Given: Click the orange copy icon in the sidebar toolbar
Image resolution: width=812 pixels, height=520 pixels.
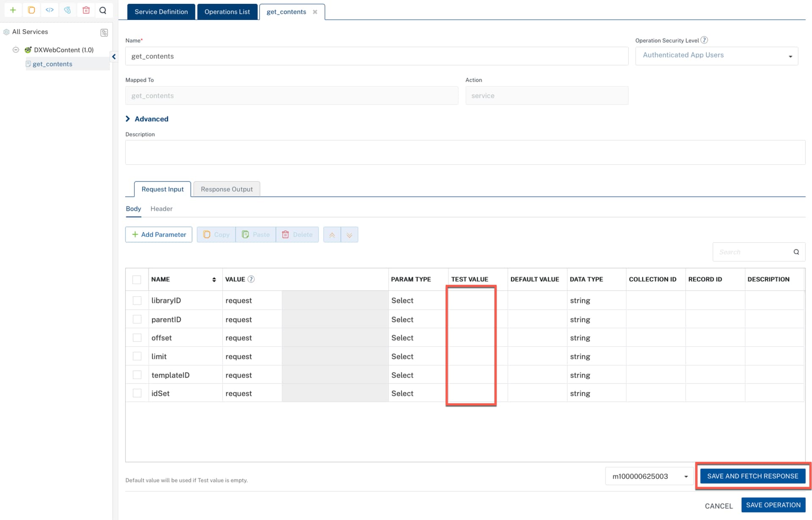Looking at the screenshot, I should tap(31, 10).
